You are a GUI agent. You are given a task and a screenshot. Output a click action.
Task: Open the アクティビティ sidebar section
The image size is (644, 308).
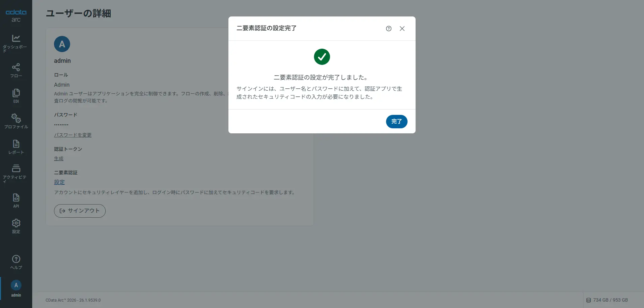coord(16,174)
